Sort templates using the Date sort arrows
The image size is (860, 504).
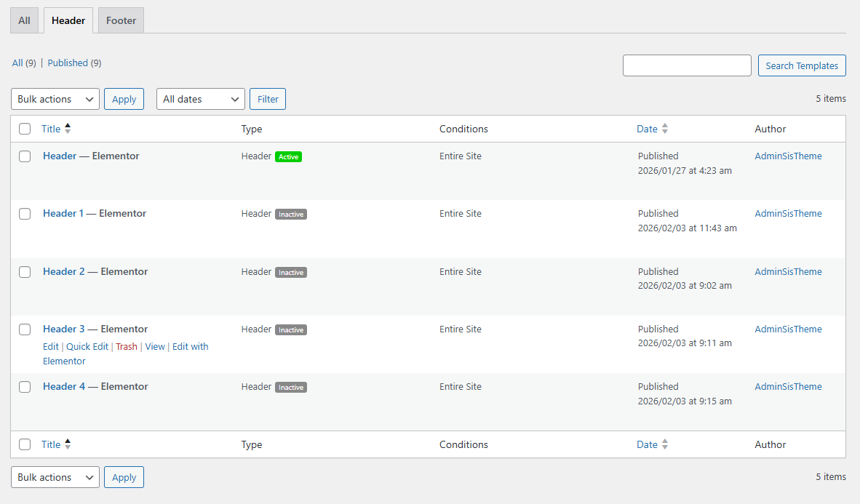point(665,128)
